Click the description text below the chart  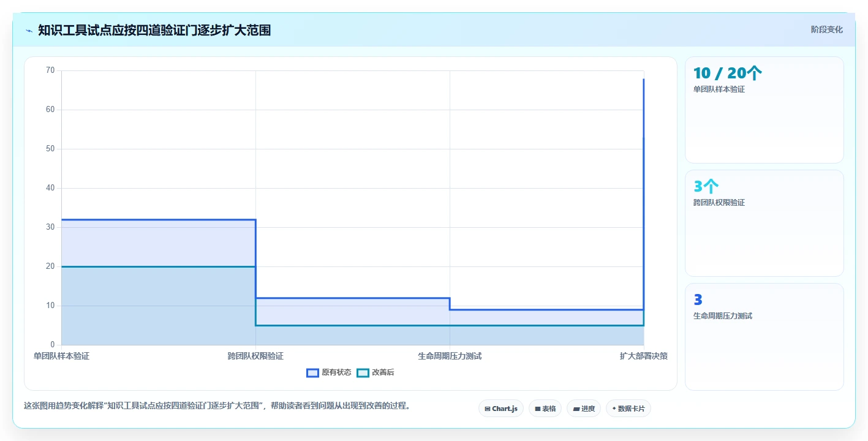tap(217, 405)
